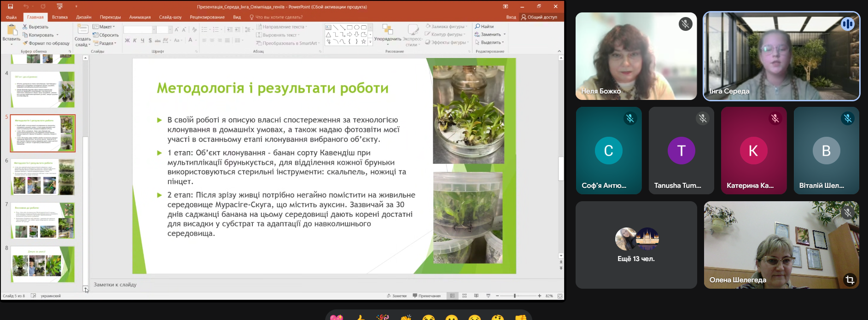Switch to the Слайд-шоу tab
This screenshot has height=320, width=868.
tap(170, 17)
